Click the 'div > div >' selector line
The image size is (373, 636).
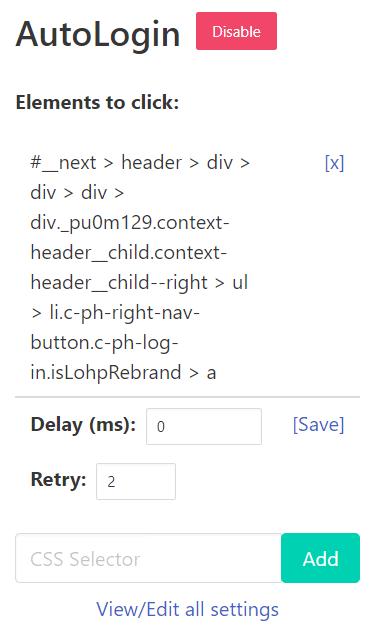pyautogui.click(x=77, y=193)
